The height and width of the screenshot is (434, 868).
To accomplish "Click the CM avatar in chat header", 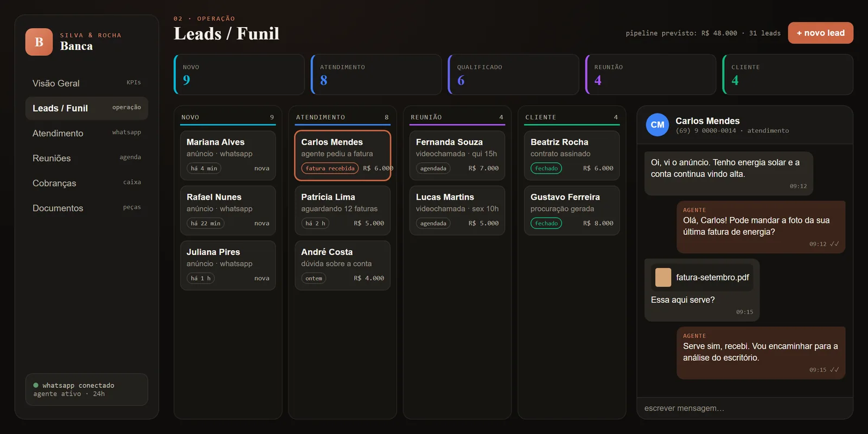I will pyautogui.click(x=657, y=125).
